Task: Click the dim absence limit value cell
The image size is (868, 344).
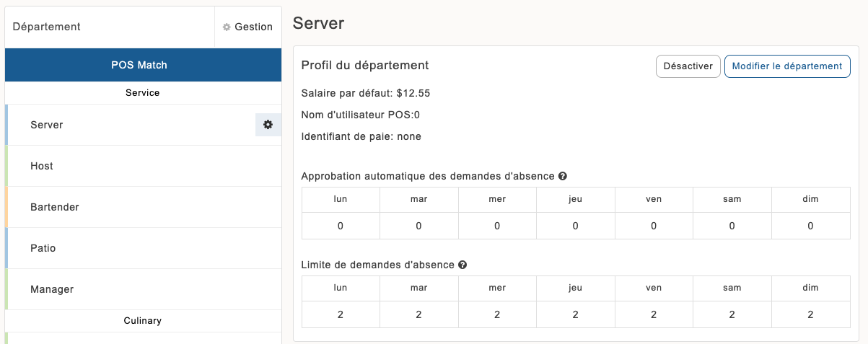Action: [810, 314]
